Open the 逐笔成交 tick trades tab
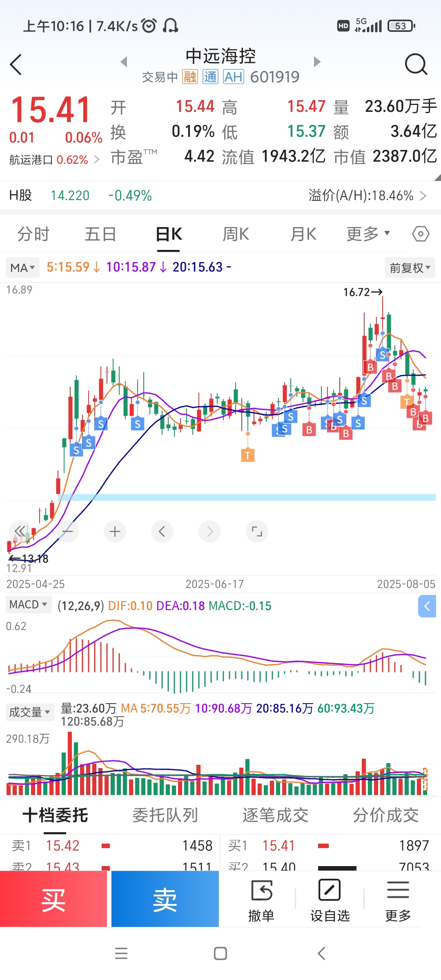This screenshot has height=980, width=441. [x=276, y=815]
